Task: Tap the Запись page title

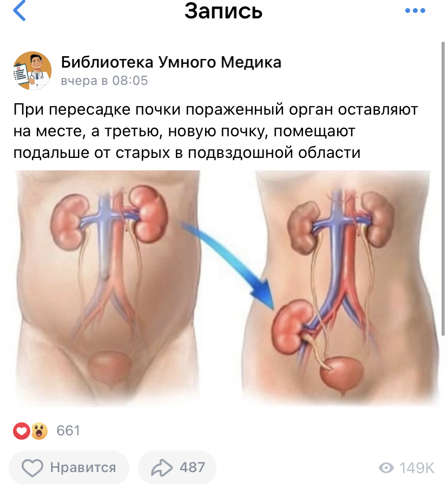Action: point(223,11)
